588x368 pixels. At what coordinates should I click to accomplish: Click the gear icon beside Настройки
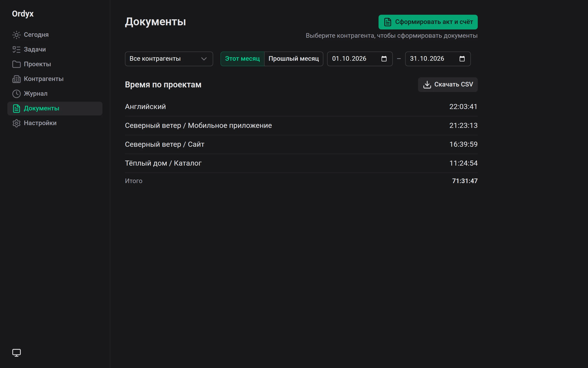tap(17, 123)
